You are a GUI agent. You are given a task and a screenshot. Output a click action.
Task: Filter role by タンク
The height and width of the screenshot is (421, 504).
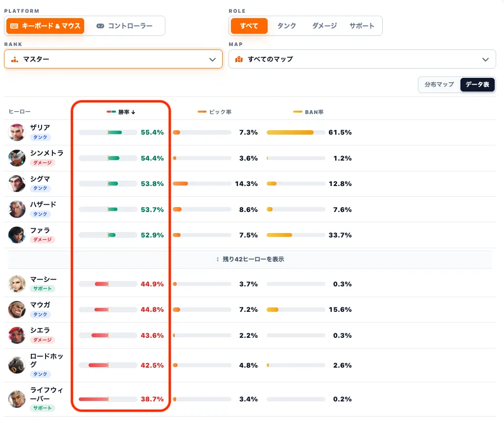pos(287,26)
